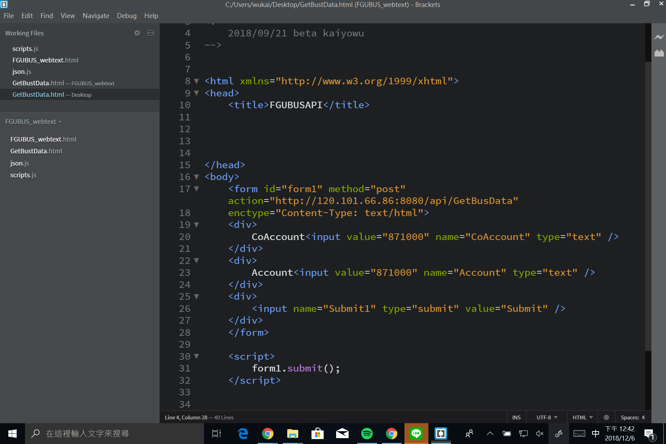The height and width of the screenshot is (444, 666).
Task: Click the split view icon in Working Files
Action: coord(150,33)
